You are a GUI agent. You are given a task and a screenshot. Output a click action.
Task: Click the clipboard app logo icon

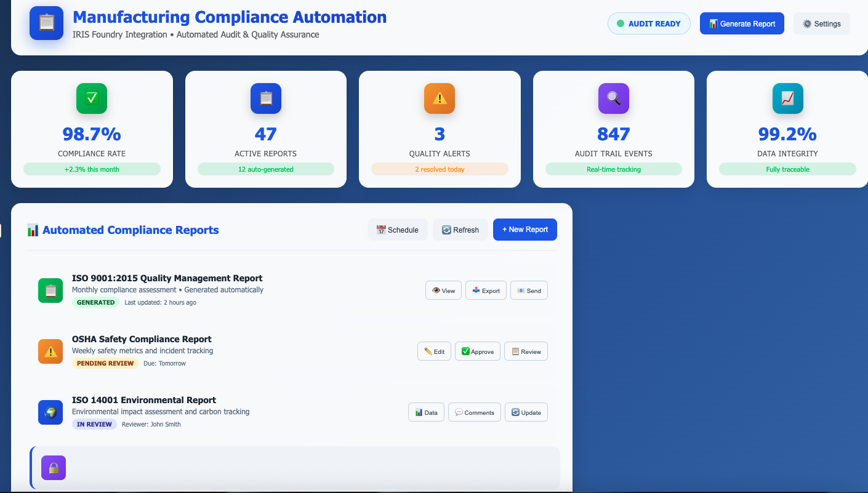click(x=46, y=23)
